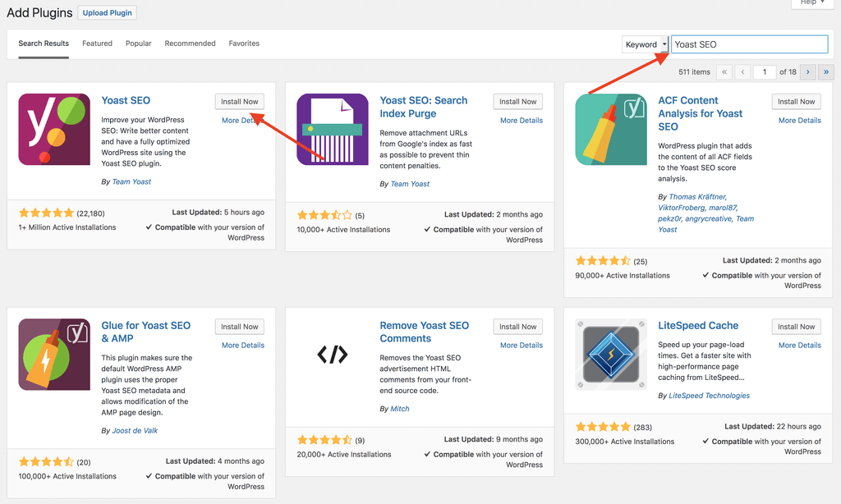Open the Favorites plugins tab
The image size is (841, 504).
[244, 44]
